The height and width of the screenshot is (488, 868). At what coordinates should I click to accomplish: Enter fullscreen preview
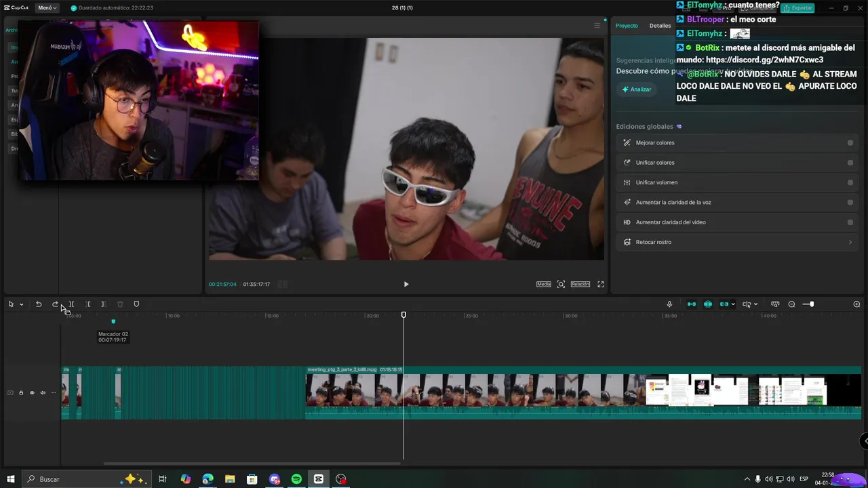(600, 284)
